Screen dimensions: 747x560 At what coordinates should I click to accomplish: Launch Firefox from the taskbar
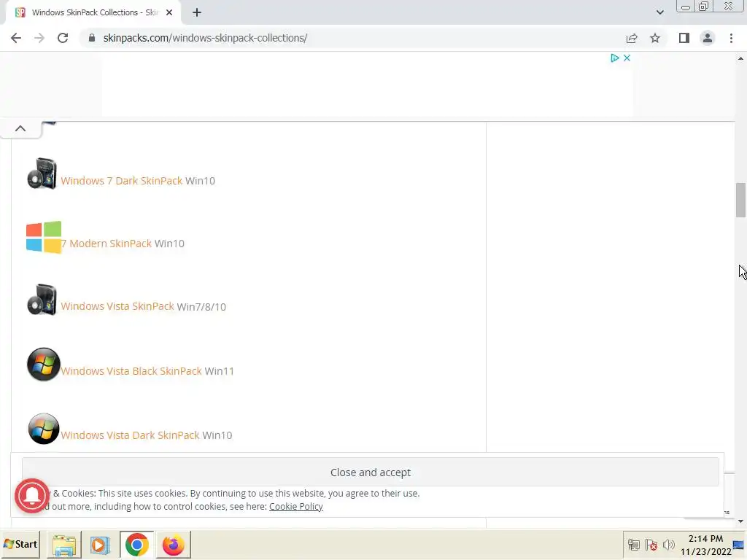[x=173, y=545]
